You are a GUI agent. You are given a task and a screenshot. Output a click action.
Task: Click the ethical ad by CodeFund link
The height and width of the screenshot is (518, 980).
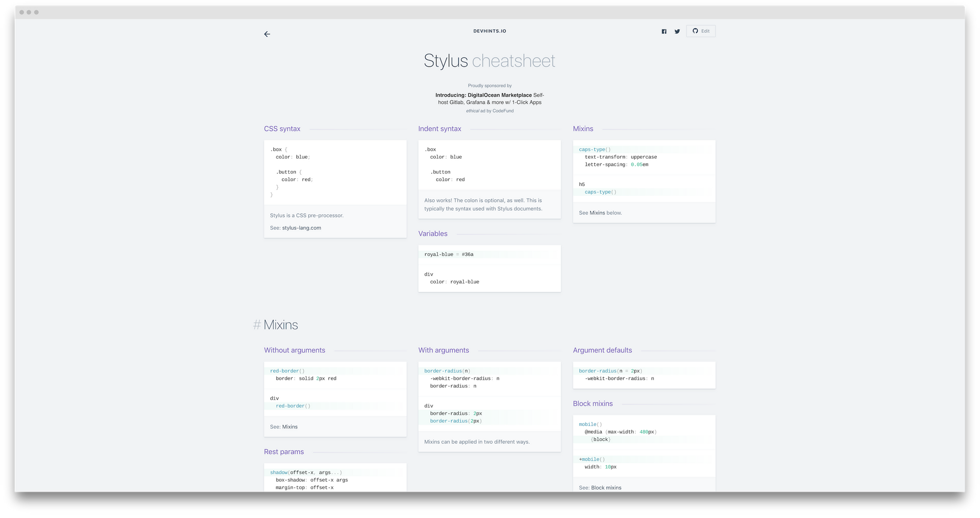(x=490, y=111)
